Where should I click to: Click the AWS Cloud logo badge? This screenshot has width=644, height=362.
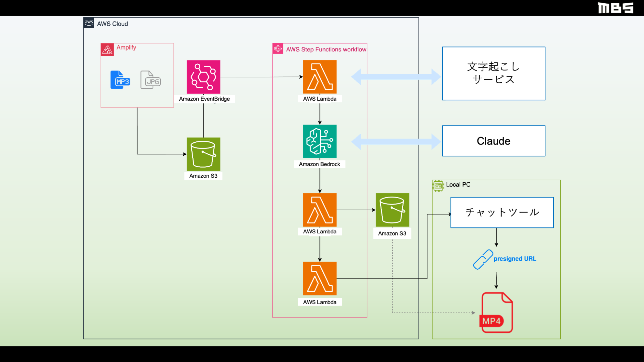(89, 23)
